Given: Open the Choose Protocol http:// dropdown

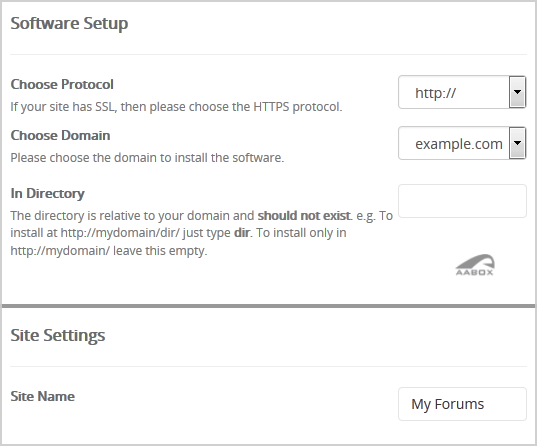Looking at the screenshot, I should 462,92.
